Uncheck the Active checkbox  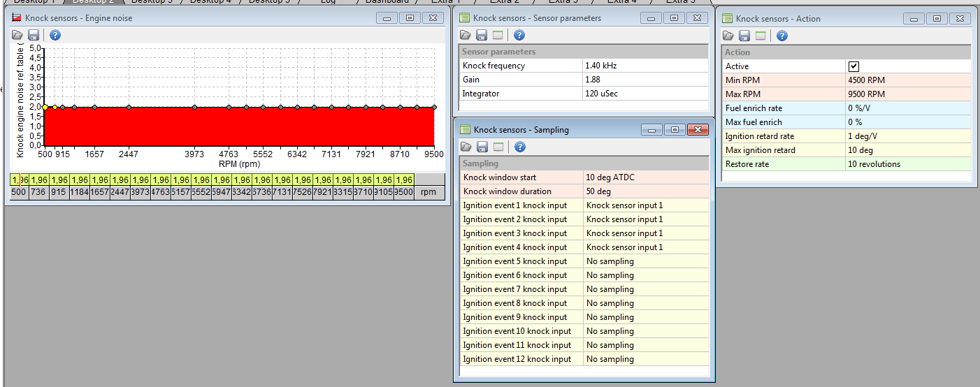[x=853, y=66]
